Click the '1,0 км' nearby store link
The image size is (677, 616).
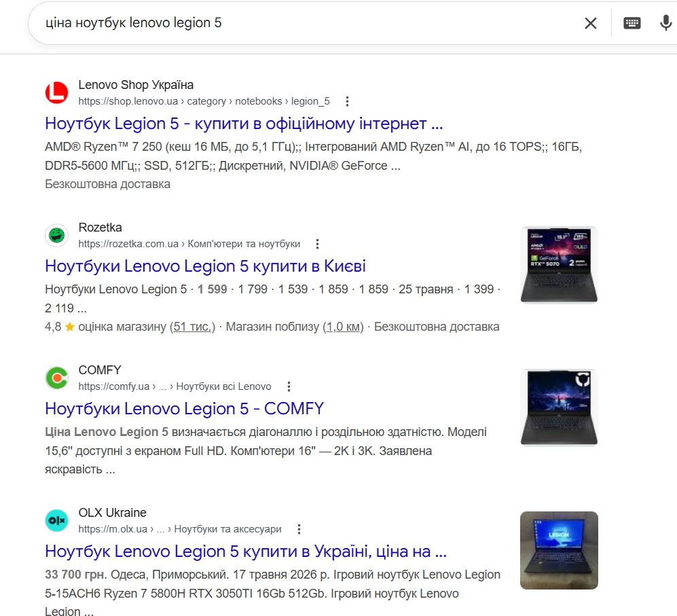point(343,327)
